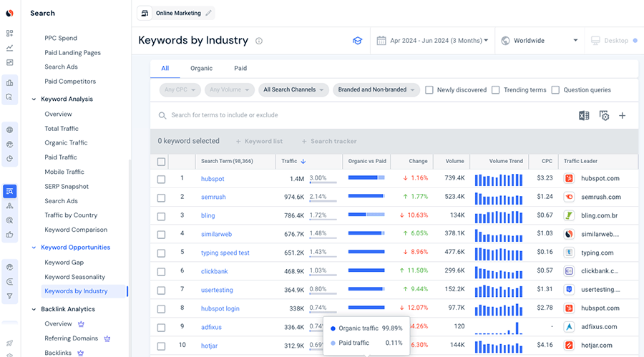
Task: Click the + Search tracker button
Action: [329, 142]
